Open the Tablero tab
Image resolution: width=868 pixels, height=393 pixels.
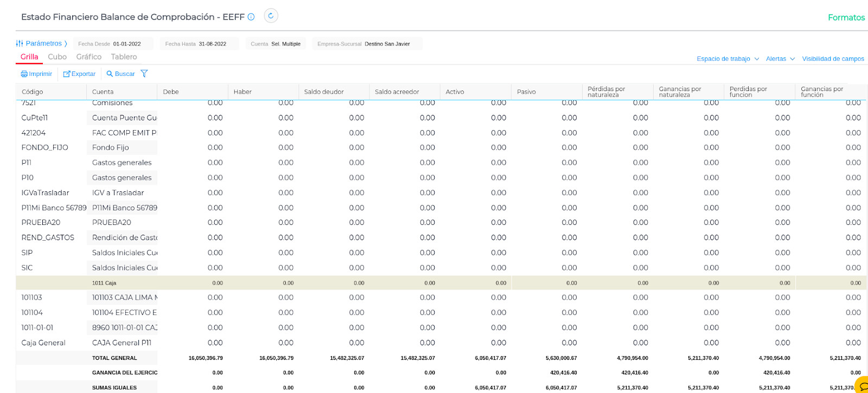[124, 57]
